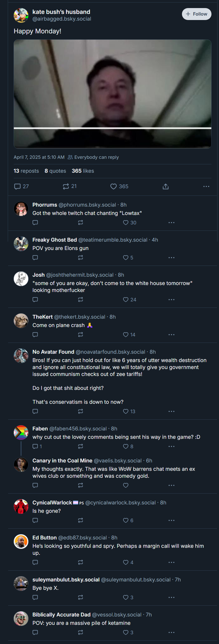
Task: Like Phorrums' reply with 30 likes
Action: pos(130,222)
